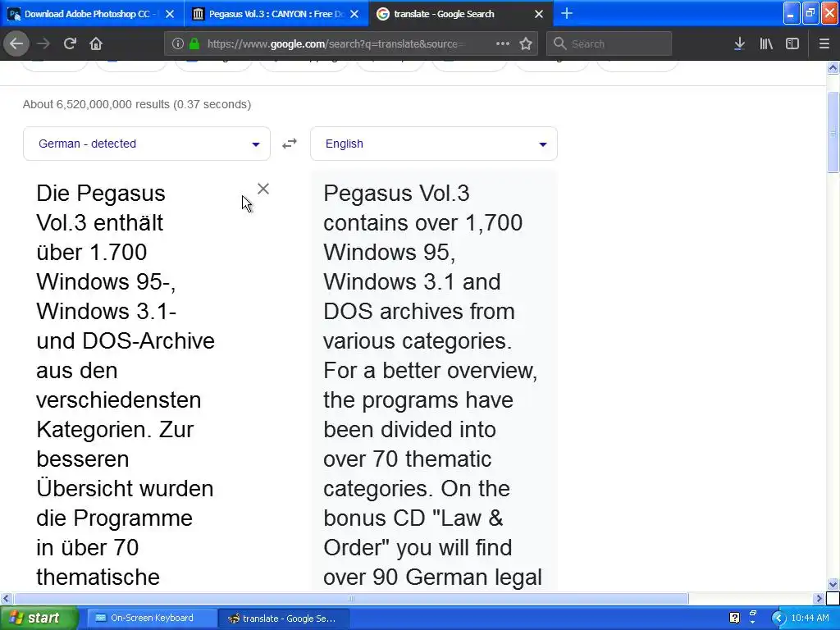
Task: Swap the German and English languages
Action: tap(290, 144)
